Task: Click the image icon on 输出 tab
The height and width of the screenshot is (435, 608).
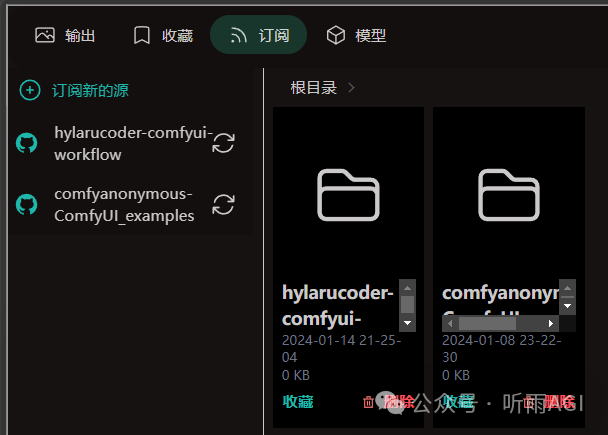Action: (45, 35)
